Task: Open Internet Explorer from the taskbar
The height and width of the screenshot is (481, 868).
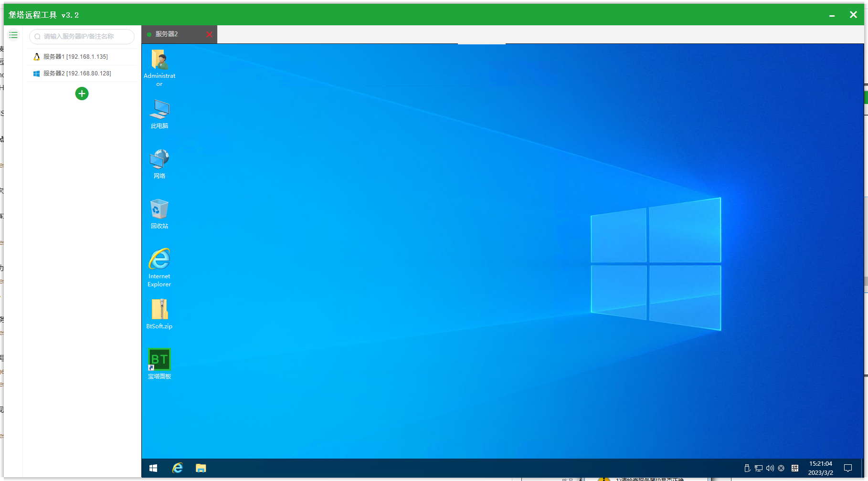Action: coord(178,468)
